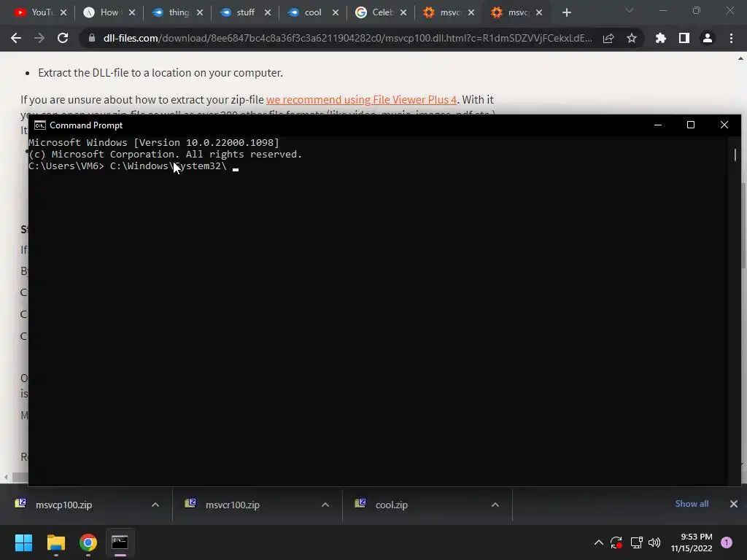Screen dimensions: 747x560
Task: Close the active msvcp tab
Action: point(539,12)
